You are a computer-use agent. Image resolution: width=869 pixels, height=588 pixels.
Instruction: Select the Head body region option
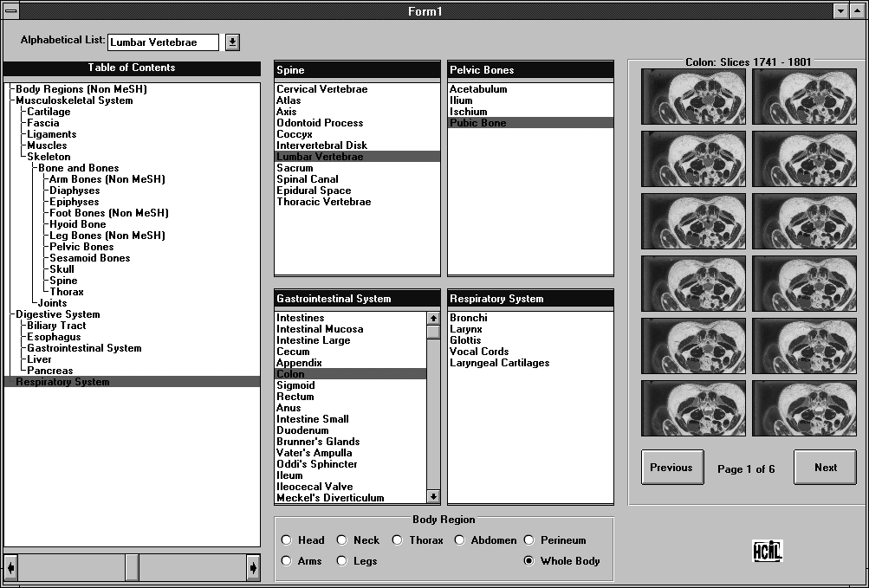coord(287,540)
